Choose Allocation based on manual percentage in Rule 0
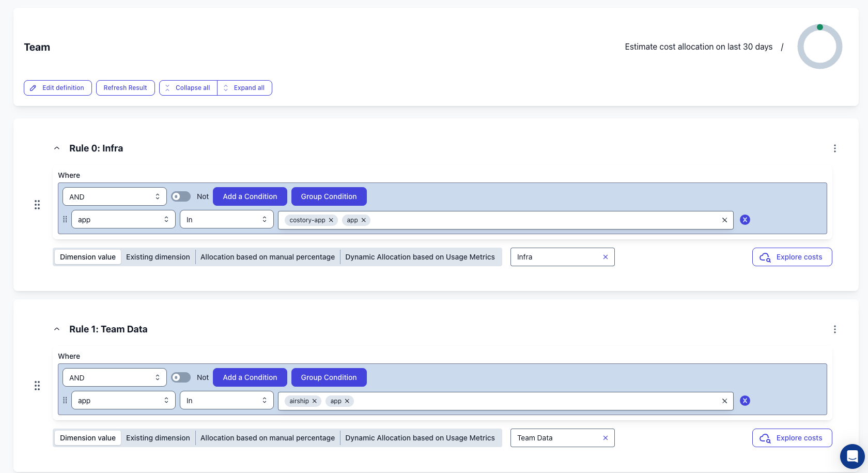The height and width of the screenshot is (473, 868). (x=268, y=257)
